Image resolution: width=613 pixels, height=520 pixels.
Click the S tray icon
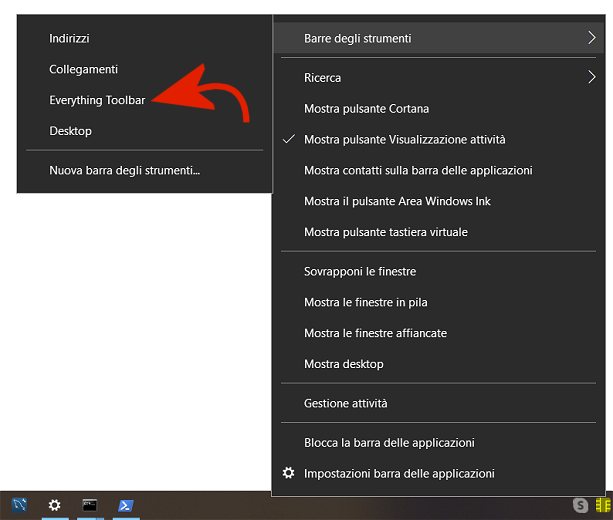pyautogui.click(x=580, y=505)
